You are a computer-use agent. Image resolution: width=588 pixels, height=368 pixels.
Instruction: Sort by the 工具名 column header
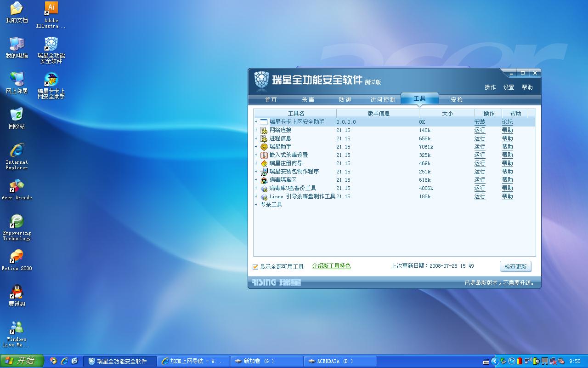click(x=295, y=113)
